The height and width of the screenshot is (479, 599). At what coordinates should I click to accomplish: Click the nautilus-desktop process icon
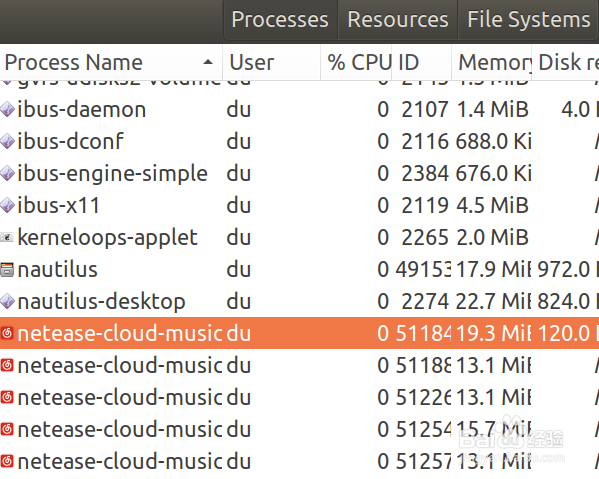pos(7,301)
